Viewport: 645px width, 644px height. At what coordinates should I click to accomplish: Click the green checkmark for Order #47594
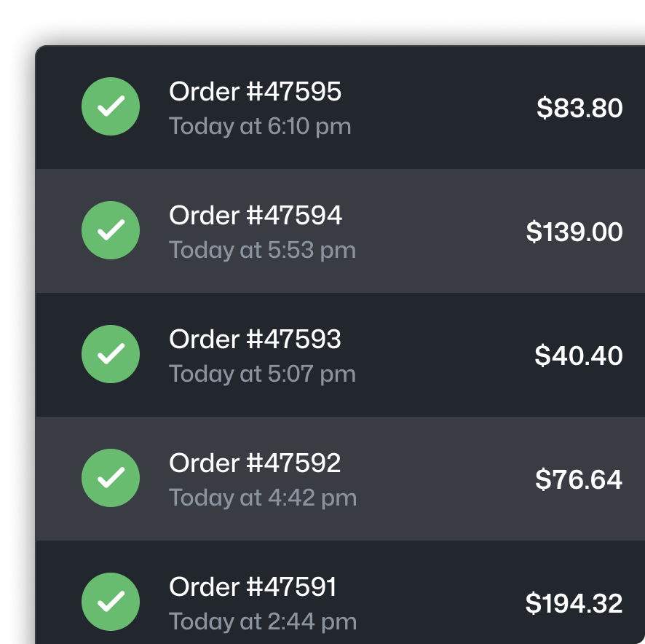pos(111,230)
